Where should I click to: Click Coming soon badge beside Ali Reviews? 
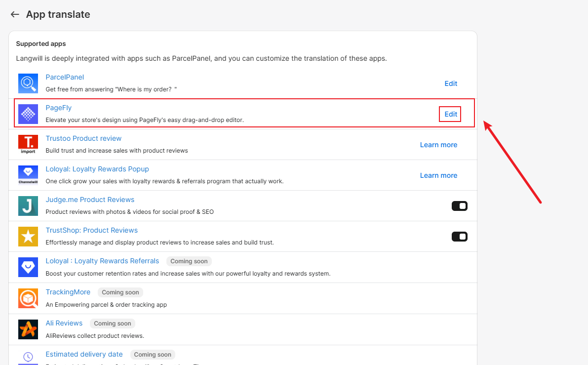[x=113, y=324]
